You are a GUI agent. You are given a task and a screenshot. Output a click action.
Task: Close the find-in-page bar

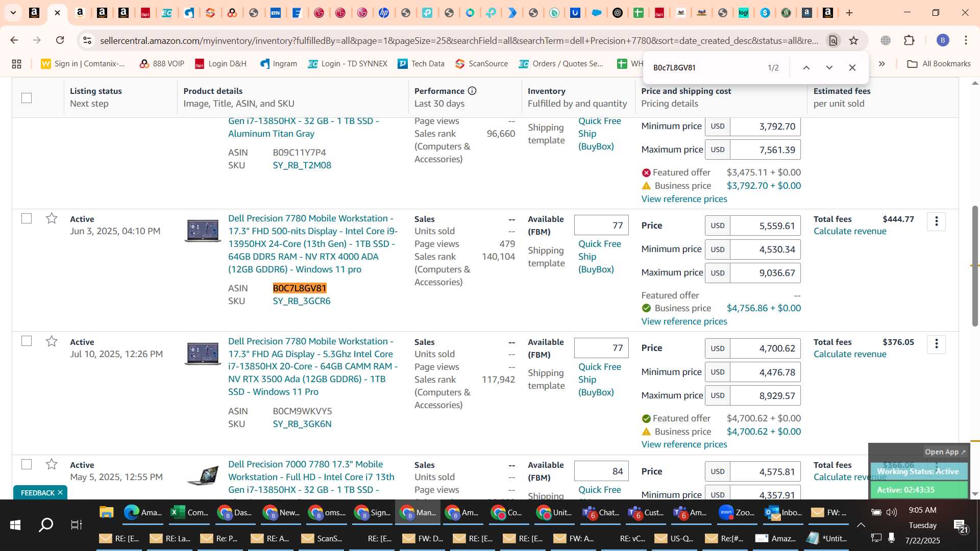(x=852, y=67)
